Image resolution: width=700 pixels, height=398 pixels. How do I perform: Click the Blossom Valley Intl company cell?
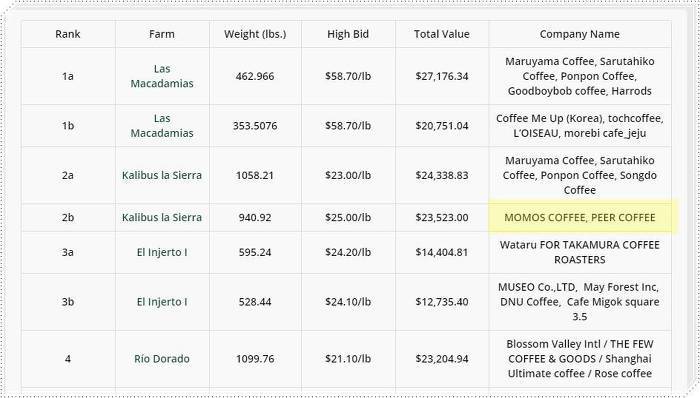(579, 359)
